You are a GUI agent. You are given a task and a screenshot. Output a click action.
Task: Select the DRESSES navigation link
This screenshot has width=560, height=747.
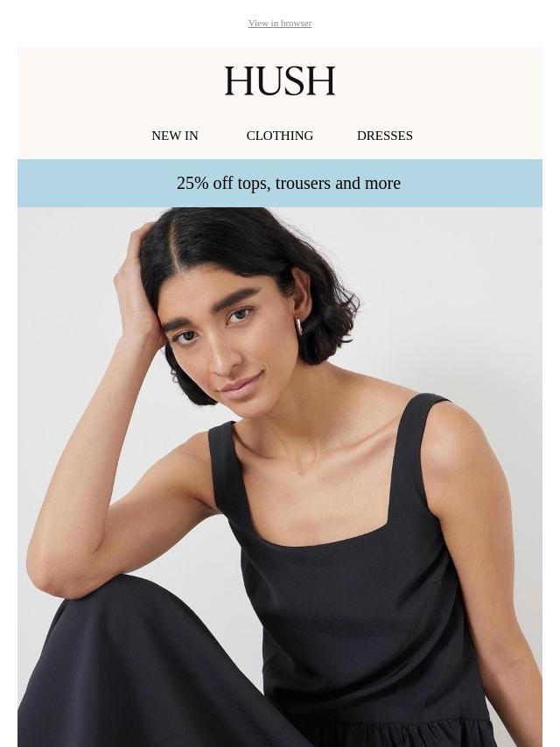385,136
